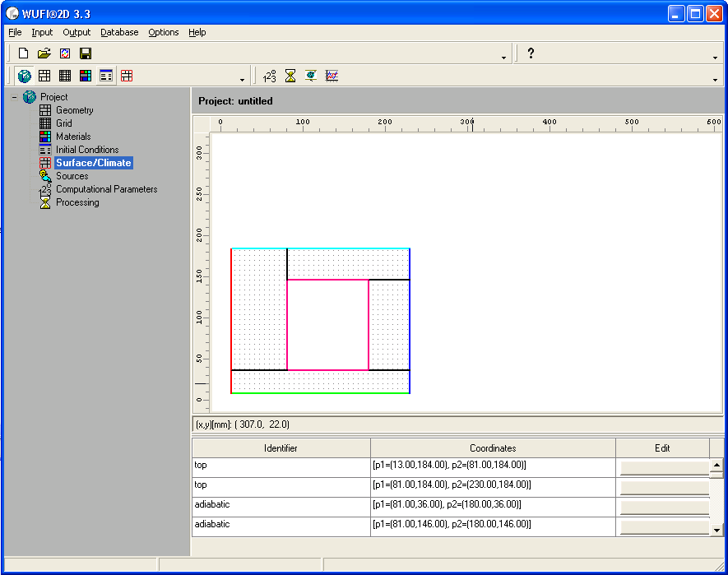Image resolution: width=728 pixels, height=575 pixels.
Task: Open the results graph toolbar icon
Action: 332,75
